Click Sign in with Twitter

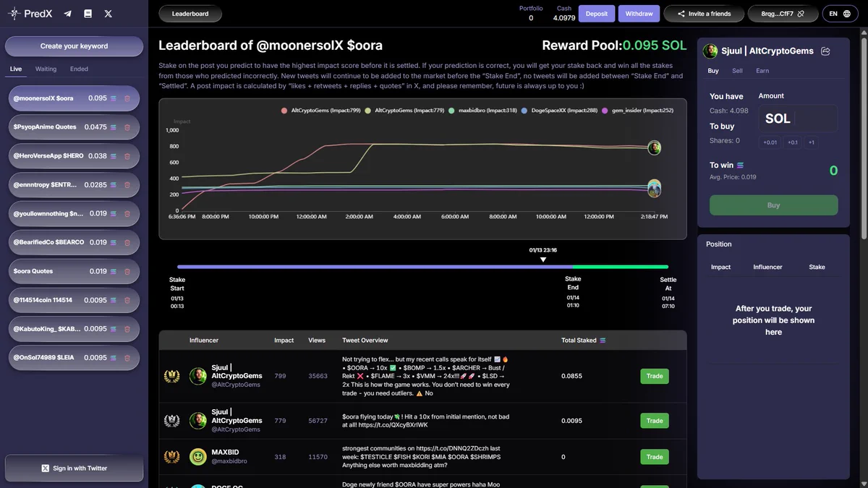point(74,468)
